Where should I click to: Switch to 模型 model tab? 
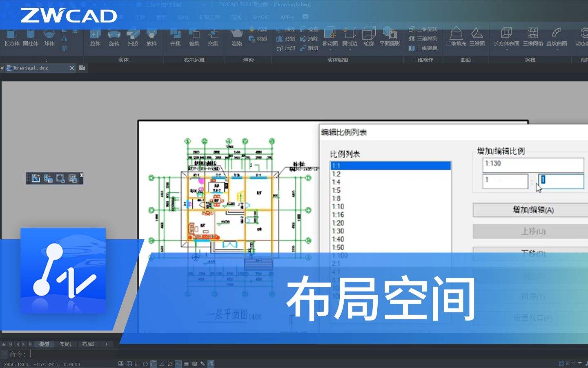[x=44, y=344]
